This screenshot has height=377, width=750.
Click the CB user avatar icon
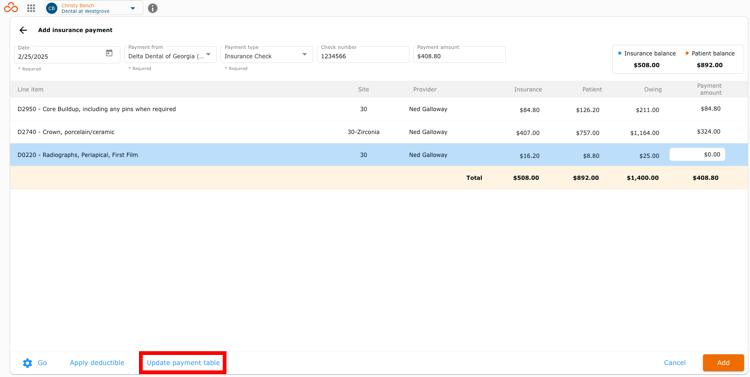pyautogui.click(x=52, y=8)
